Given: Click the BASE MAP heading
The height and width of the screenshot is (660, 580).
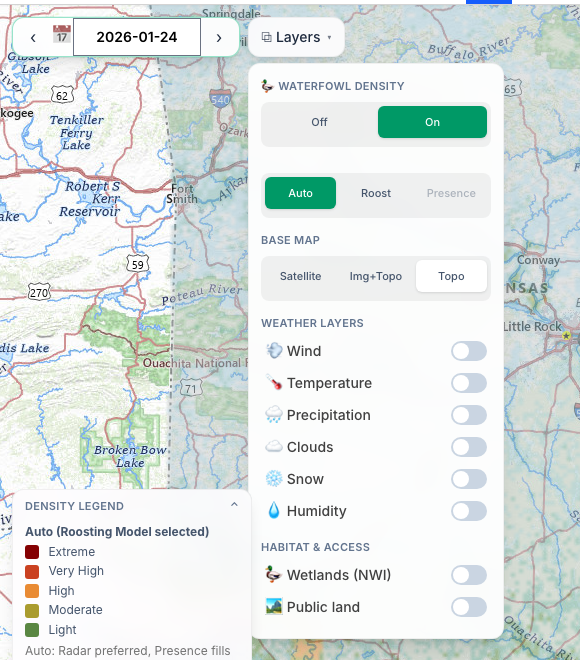Looking at the screenshot, I should coord(290,240).
